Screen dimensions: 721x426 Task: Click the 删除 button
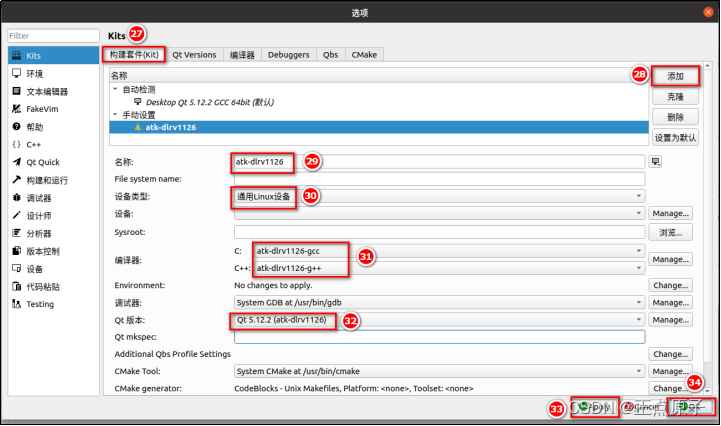[675, 117]
